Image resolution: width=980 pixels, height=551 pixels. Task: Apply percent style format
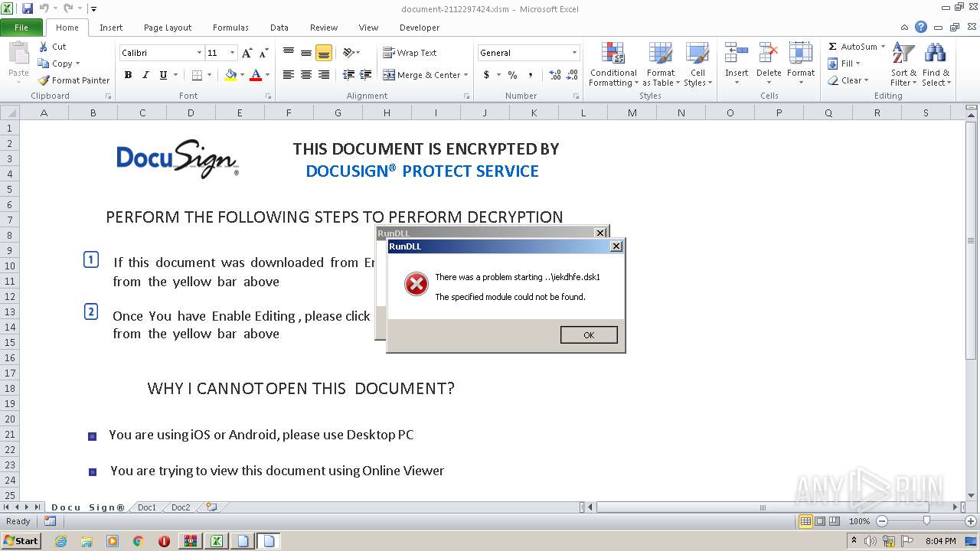[x=512, y=75]
